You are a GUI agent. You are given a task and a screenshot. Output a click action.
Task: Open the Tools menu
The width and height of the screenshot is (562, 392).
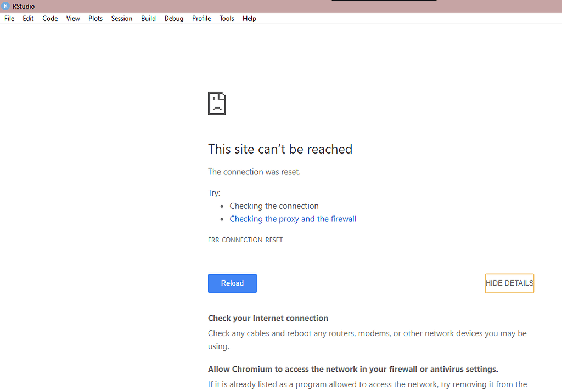click(227, 19)
